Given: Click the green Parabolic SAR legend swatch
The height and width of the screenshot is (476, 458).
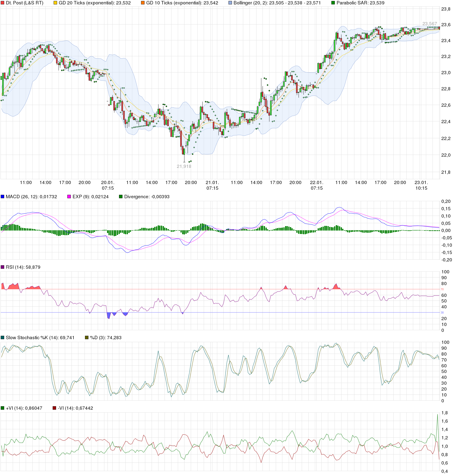Looking at the screenshot, I should click(333, 3).
